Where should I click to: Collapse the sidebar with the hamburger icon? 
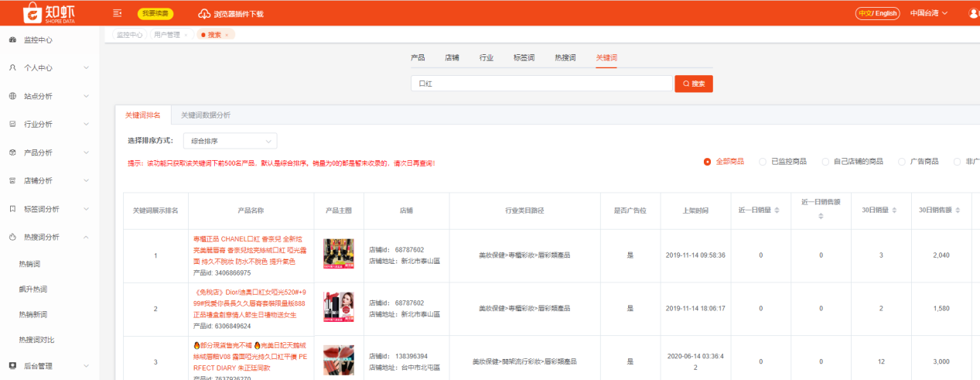click(117, 13)
